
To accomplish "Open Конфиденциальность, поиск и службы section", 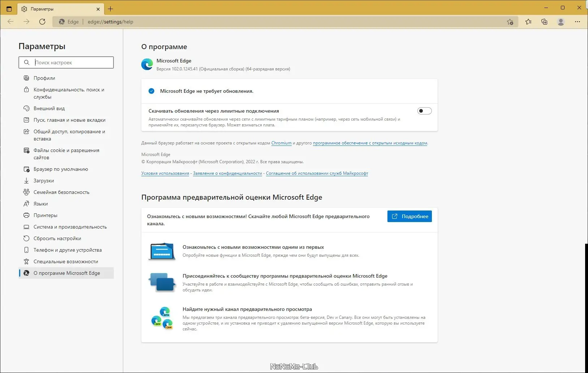I will 66,93.
